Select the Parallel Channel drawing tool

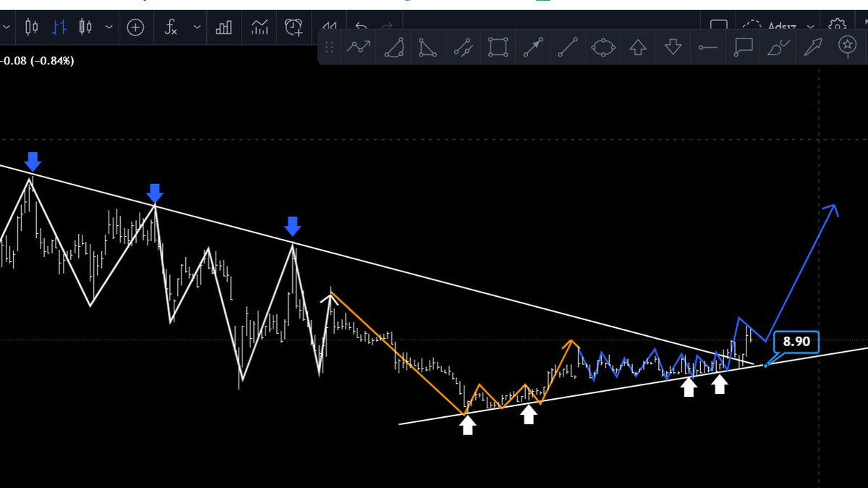point(463,48)
